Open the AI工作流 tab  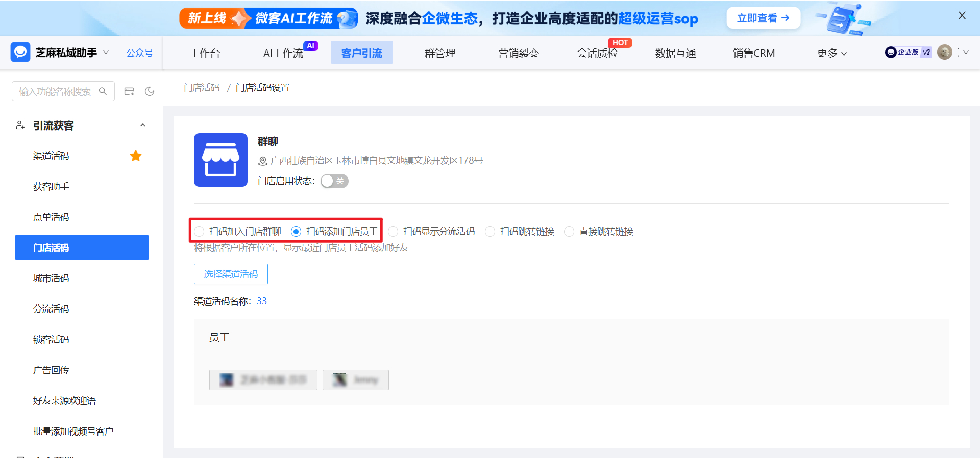(283, 53)
